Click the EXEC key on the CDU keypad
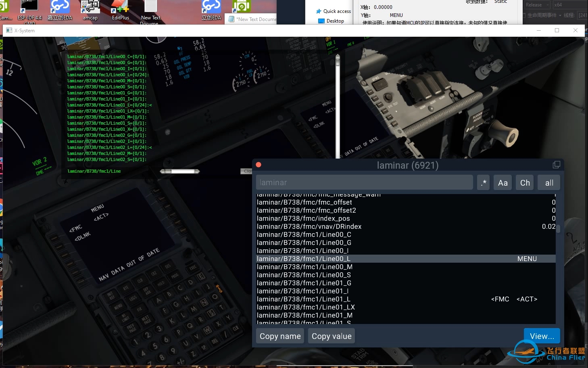This screenshot has height=368, width=588. (x=193, y=268)
